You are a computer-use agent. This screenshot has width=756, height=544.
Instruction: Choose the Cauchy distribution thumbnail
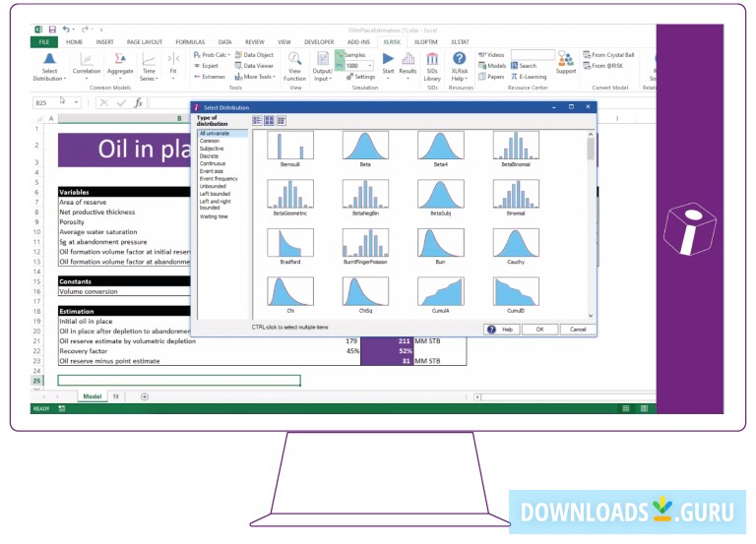click(x=516, y=243)
